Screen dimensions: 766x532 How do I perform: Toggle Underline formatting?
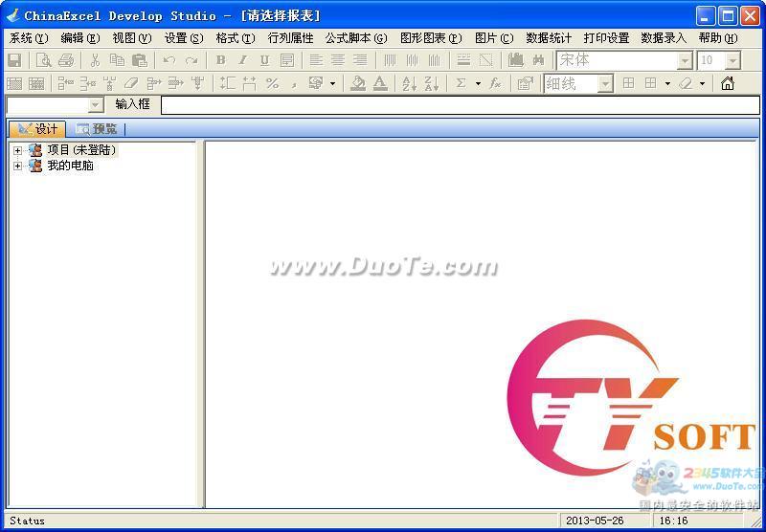tap(265, 60)
